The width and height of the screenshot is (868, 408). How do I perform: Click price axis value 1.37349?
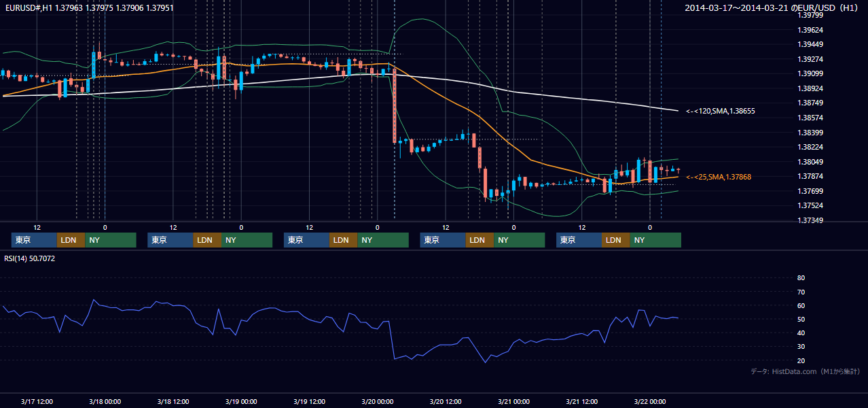(x=810, y=220)
